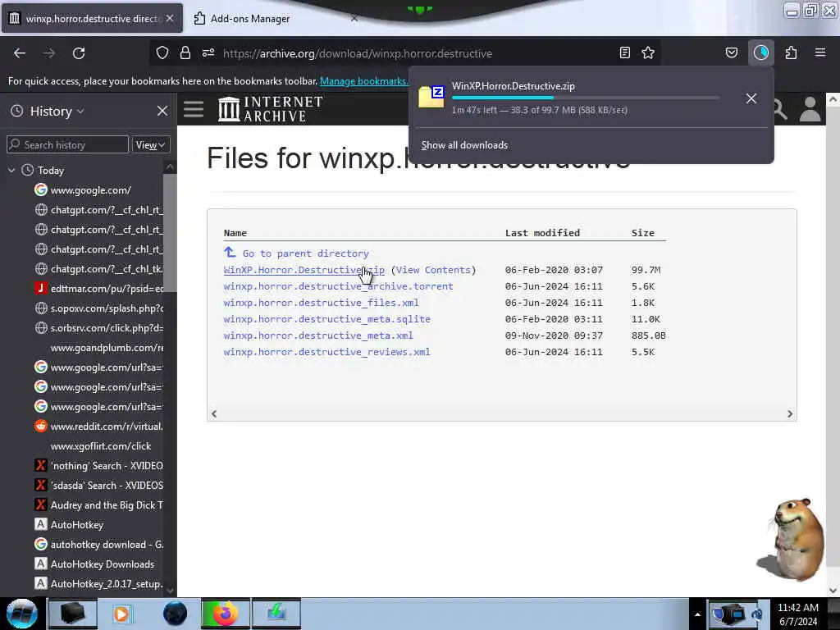Toggle reader view icon in address bar
This screenshot has height=630, width=840.
tap(624, 52)
